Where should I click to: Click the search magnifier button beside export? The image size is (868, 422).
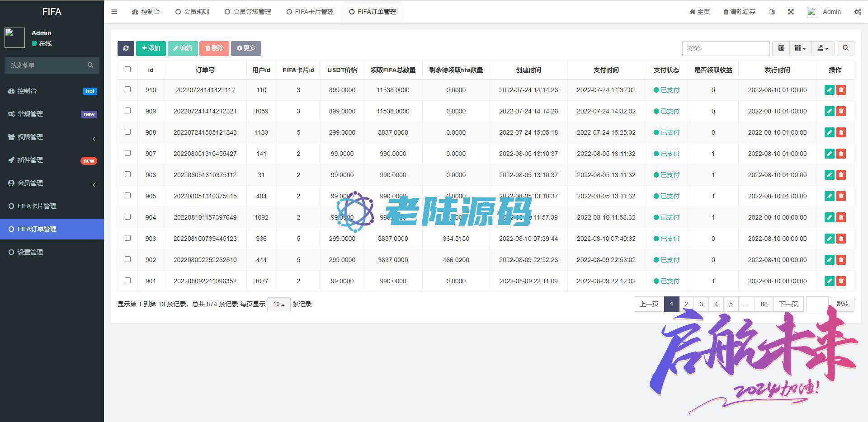pyautogui.click(x=845, y=48)
